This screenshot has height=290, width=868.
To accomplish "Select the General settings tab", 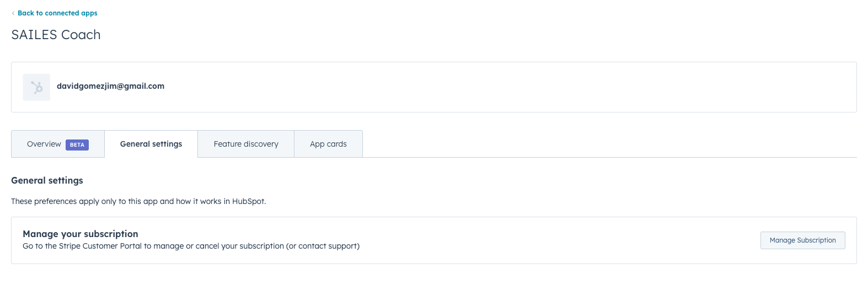I will click(151, 144).
